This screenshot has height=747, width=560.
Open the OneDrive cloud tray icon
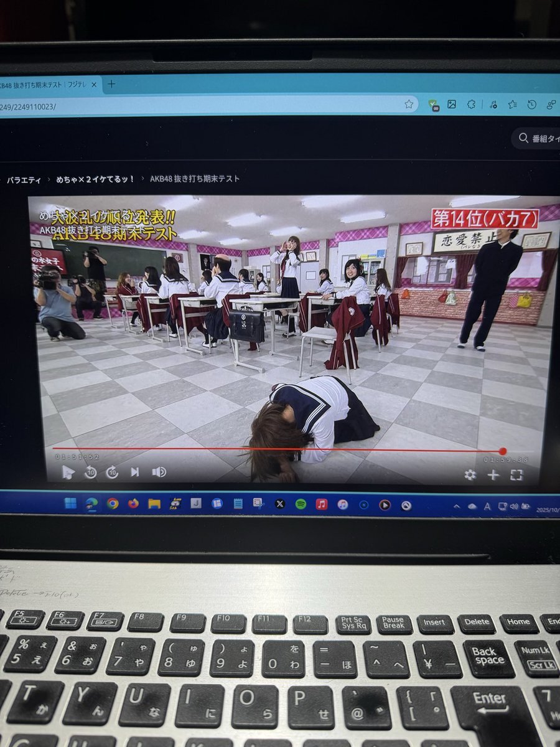click(474, 507)
